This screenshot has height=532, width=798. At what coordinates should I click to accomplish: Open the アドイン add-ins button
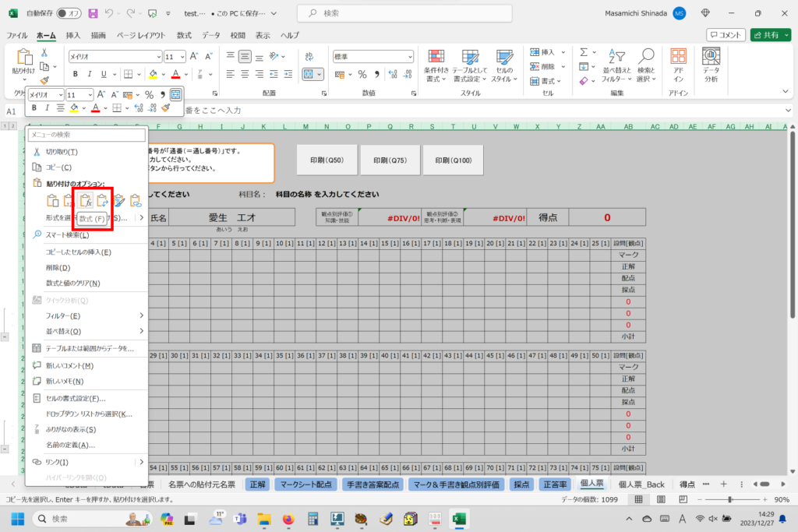[x=679, y=65]
